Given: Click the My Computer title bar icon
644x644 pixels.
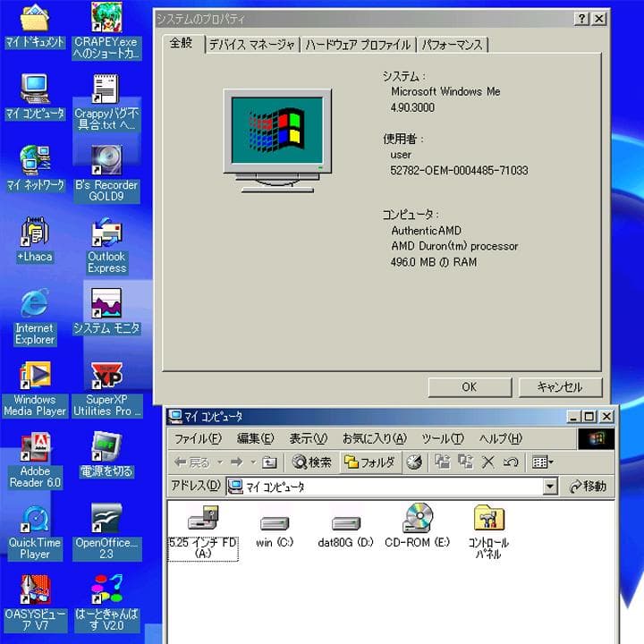Looking at the screenshot, I should pyautogui.click(x=175, y=417).
